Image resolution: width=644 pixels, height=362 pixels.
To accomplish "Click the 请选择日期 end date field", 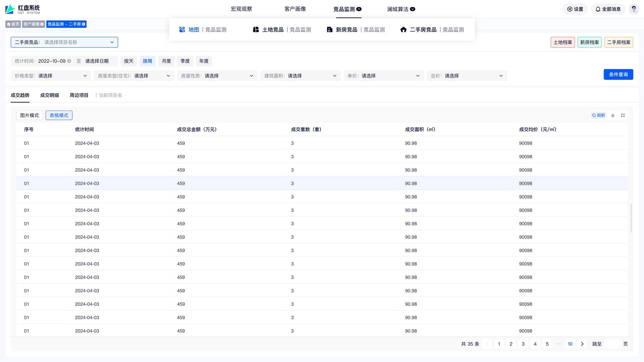I will (x=97, y=61).
